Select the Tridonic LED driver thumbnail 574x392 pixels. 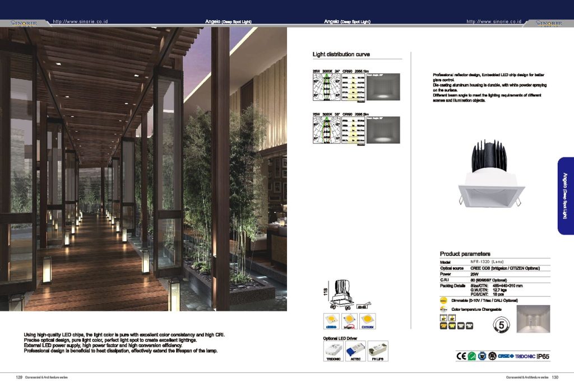coord(333,350)
